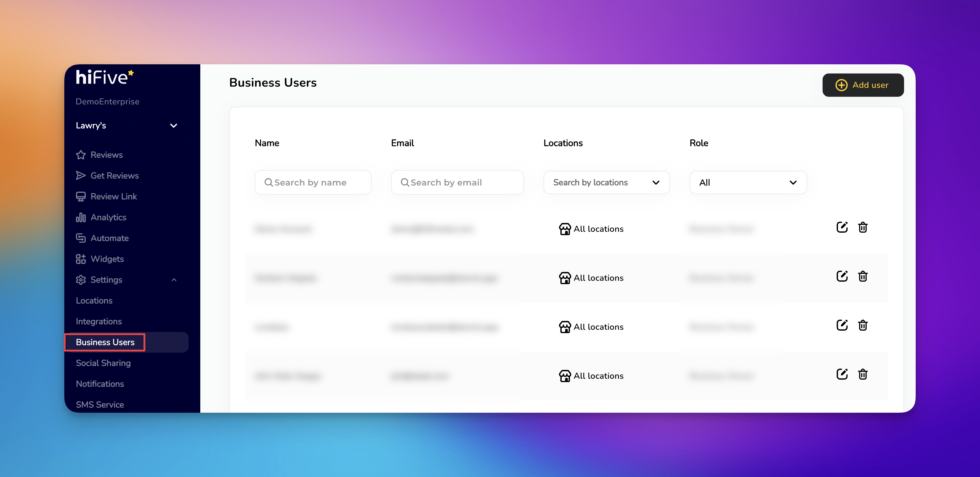The image size is (980, 477).
Task: Open the Search by locations dropdown
Action: tap(606, 182)
